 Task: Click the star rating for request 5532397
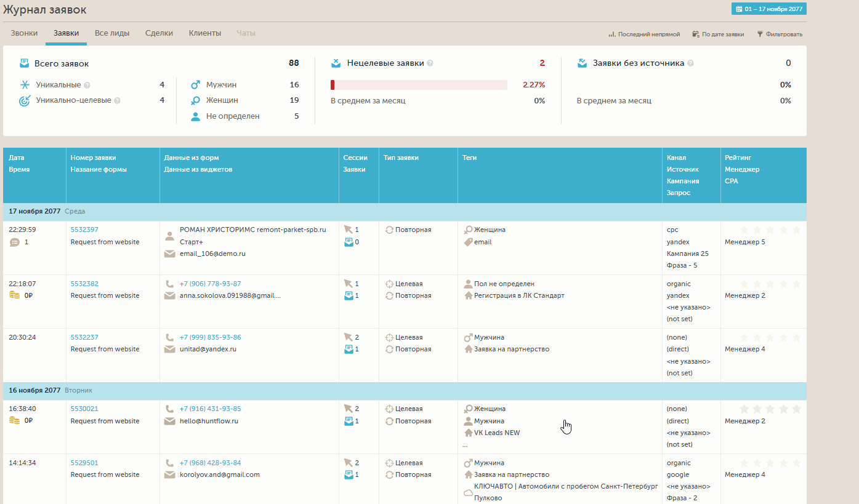coord(770,230)
